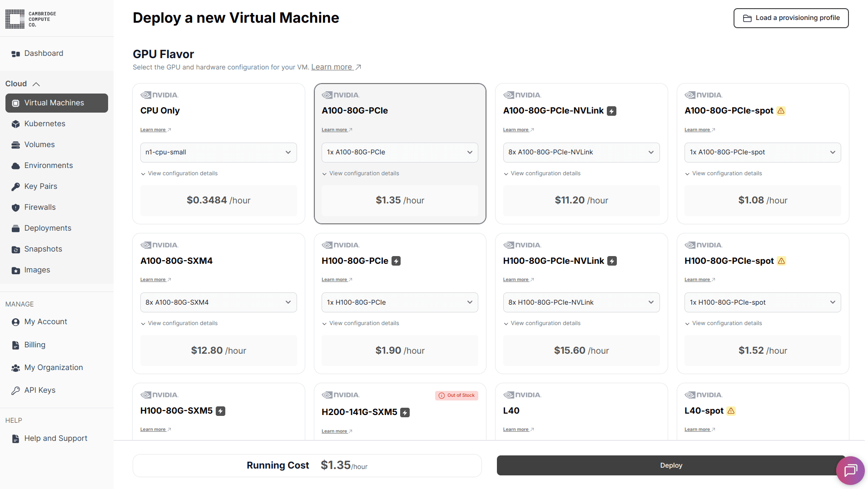Click the warning icon on A100-80G-PCIe-spot

(781, 111)
